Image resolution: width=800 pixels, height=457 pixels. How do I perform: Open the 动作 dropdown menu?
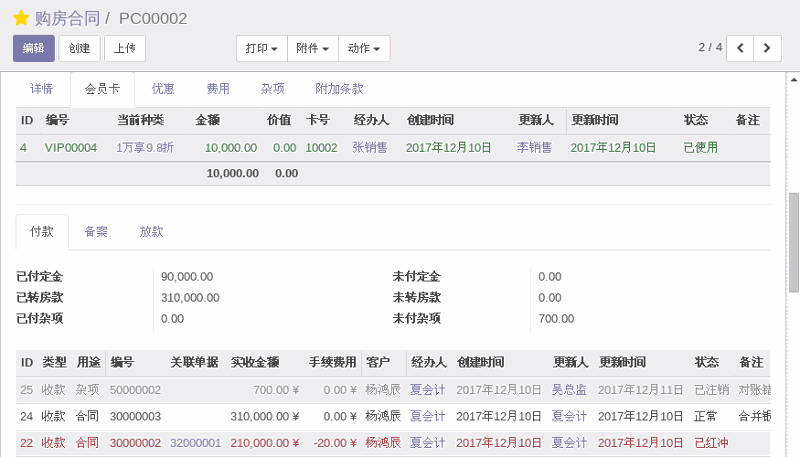tap(364, 48)
